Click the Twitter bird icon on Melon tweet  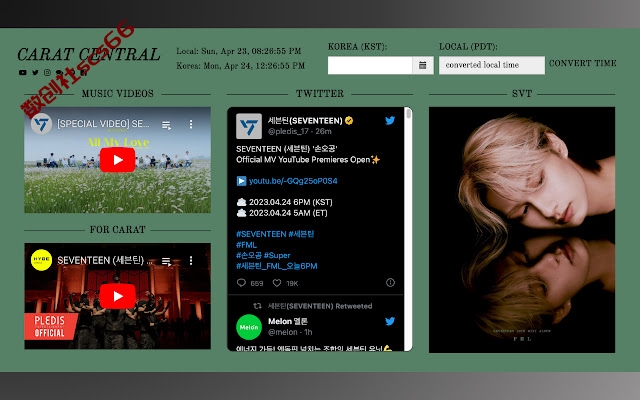[390, 321]
